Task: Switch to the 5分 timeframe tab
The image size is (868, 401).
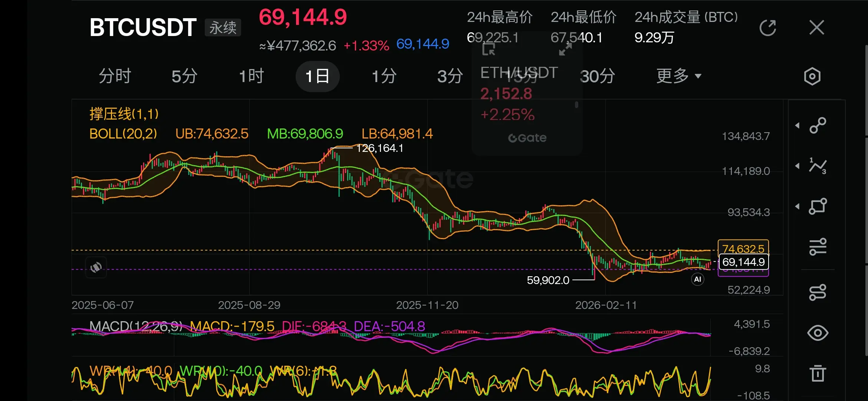Action: coord(184,76)
